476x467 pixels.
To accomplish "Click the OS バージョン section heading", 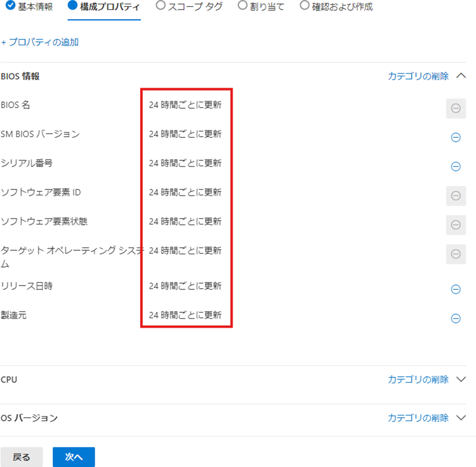I will point(29,418).
